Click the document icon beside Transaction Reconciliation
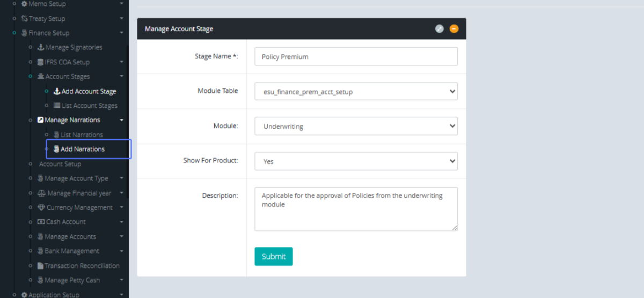 pos(40,266)
